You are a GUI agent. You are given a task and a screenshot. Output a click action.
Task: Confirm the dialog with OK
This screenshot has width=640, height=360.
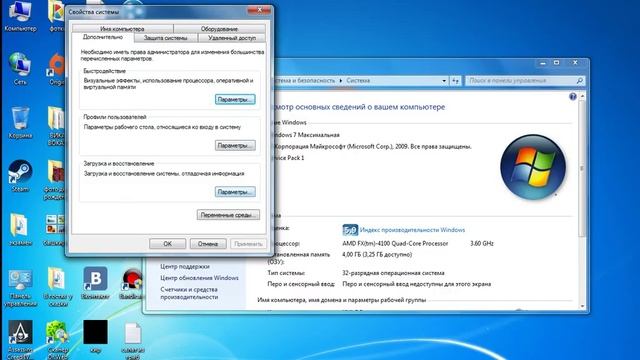[x=167, y=244]
